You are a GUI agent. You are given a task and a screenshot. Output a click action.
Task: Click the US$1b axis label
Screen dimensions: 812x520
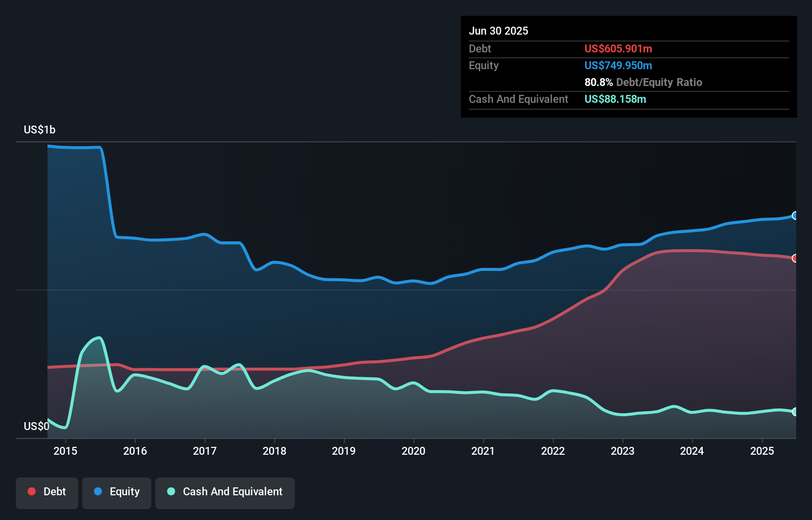(40, 130)
